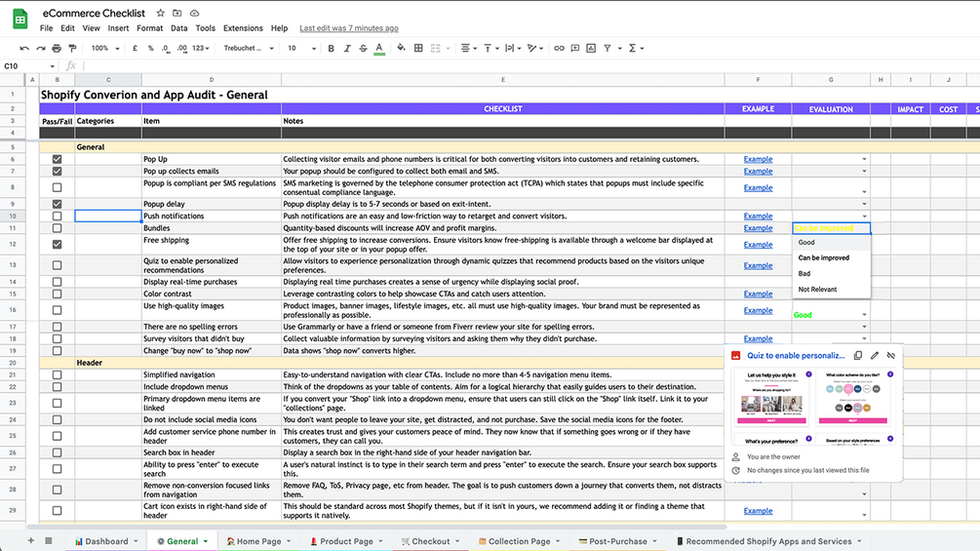Open the all sheets list icon

pyautogui.click(x=48, y=540)
